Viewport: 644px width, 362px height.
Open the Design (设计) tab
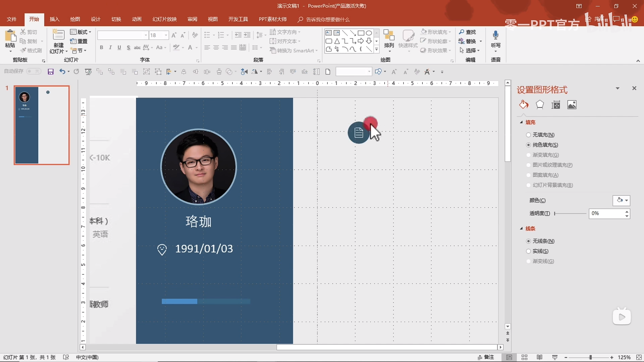[x=96, y=19]
